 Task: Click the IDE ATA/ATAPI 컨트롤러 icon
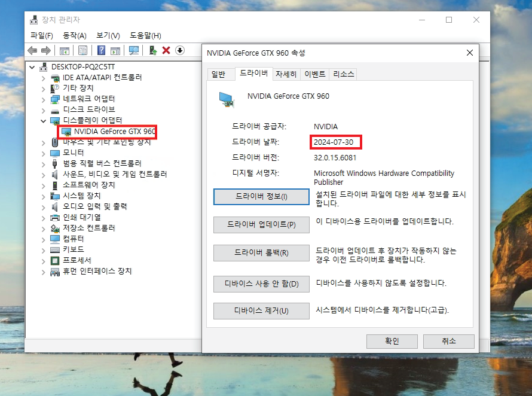(x=55, y=78)
